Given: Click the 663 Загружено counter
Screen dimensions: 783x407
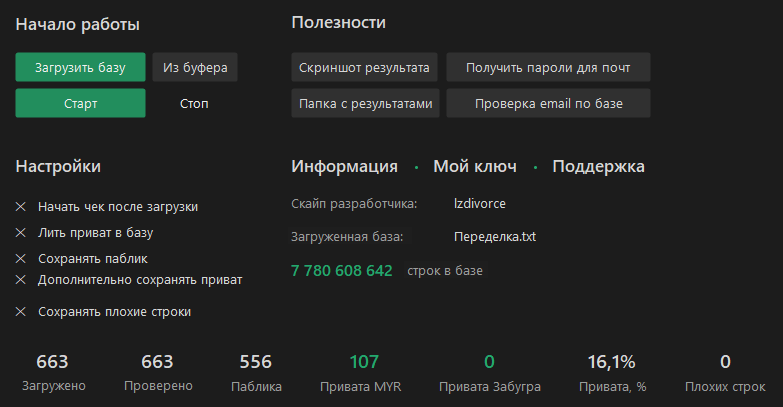Looking at the screenshot, I should [53, 372].
